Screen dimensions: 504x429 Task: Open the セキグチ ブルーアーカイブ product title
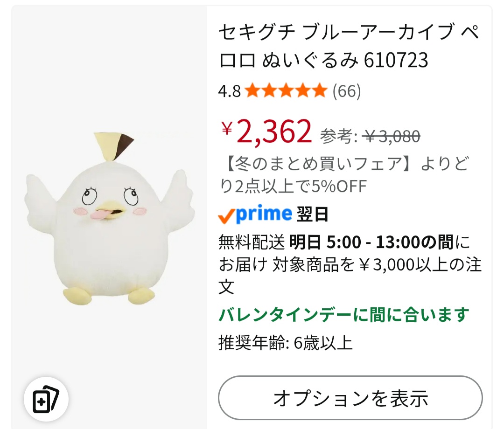tap(350, 46)
